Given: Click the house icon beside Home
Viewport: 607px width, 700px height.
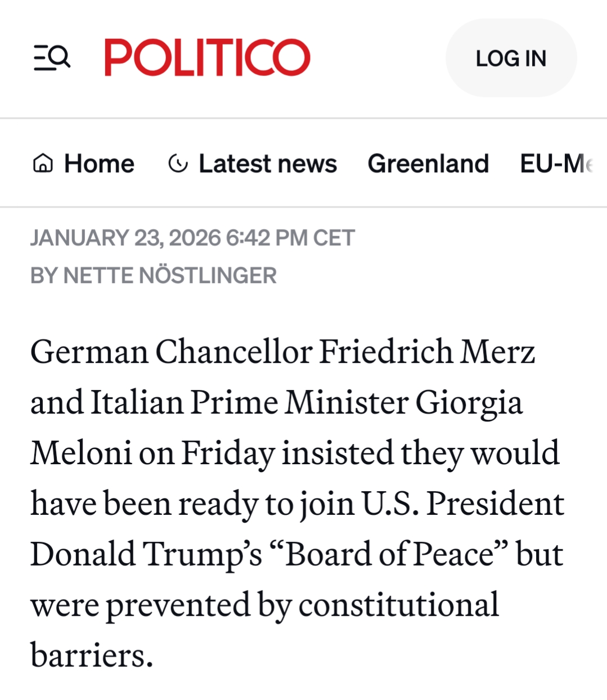Looking at the screenshot, I should 43,164.
